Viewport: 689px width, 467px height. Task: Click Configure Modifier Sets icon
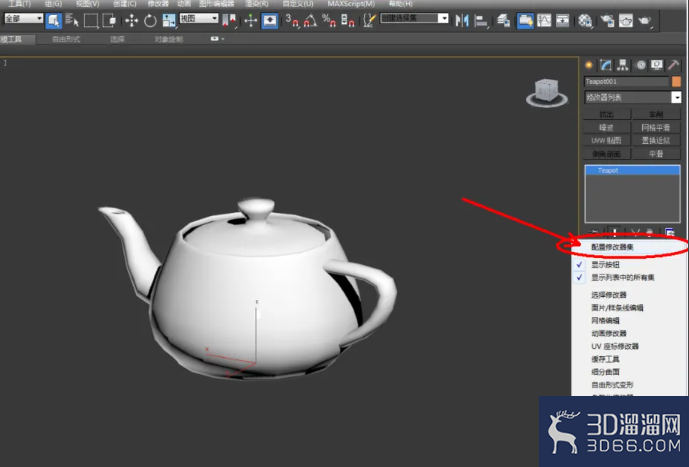coord(669,232)
